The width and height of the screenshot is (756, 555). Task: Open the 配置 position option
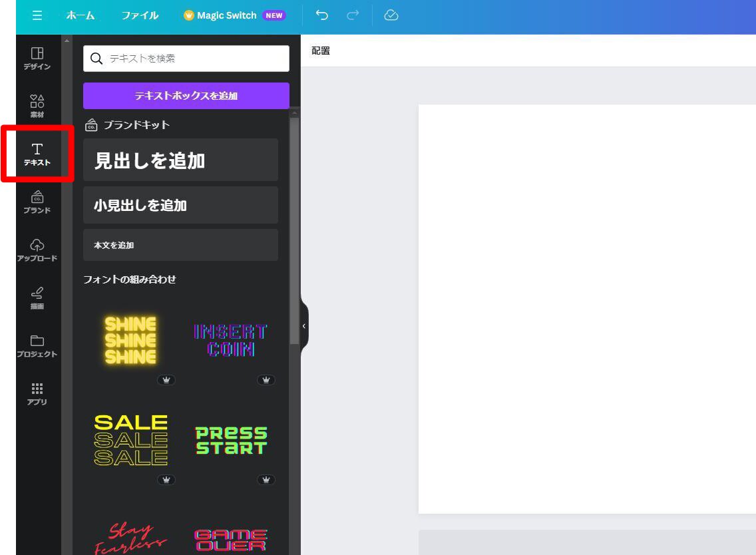click(321, 51)
